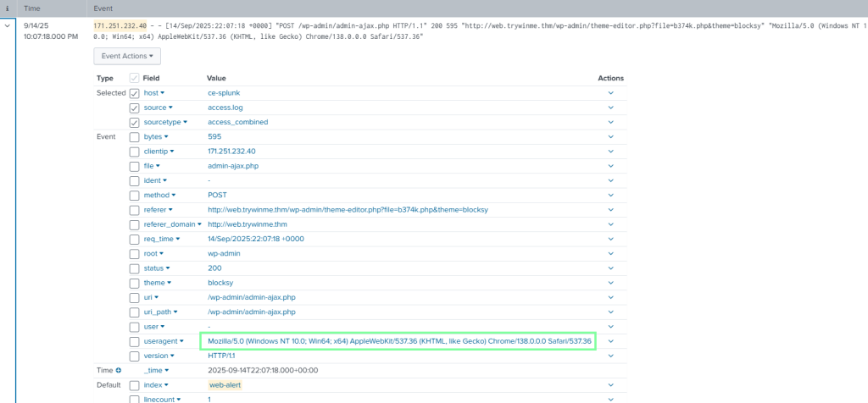Uncheck the host field checkbox
The height and width of the screenshot is (403, 868).
134,93
